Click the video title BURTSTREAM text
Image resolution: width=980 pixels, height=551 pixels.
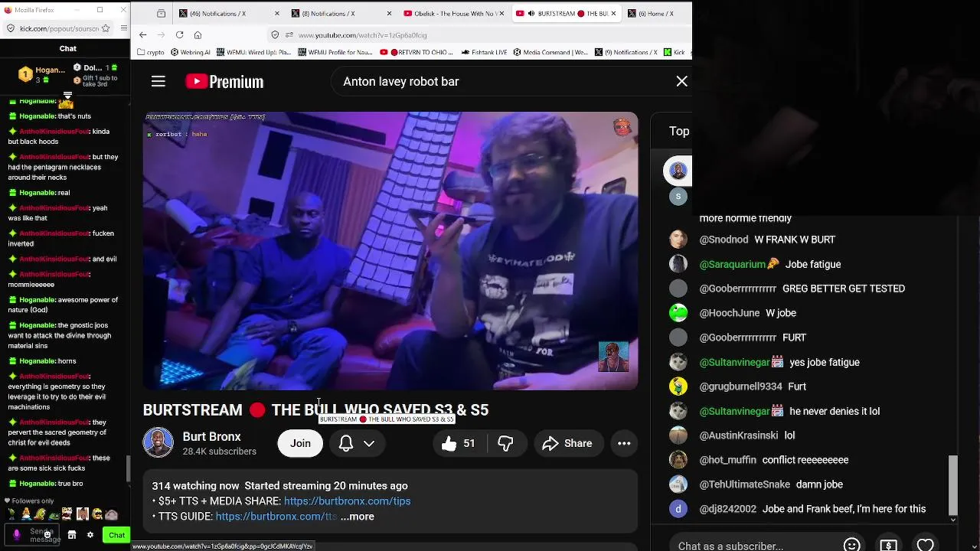pyautogui.click(x=315, y=409)
